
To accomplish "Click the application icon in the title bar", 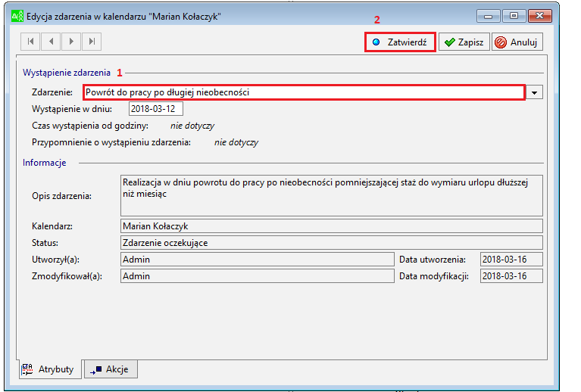I will 17,17.
